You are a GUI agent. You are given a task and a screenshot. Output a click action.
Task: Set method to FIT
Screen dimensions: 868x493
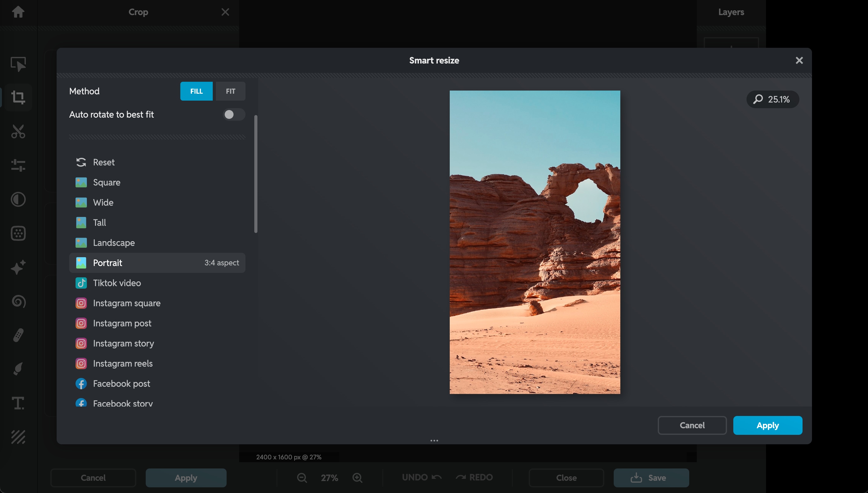[x=230, y=91]
